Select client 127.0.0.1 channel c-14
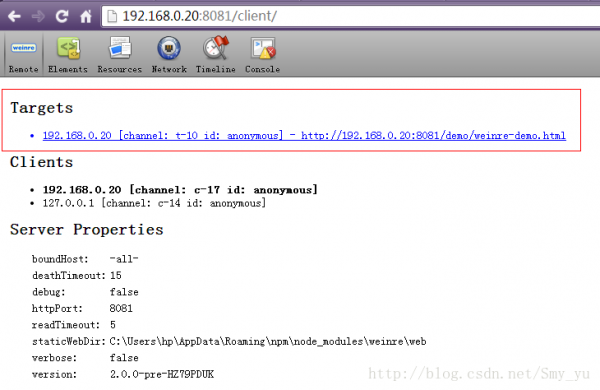This screenshot has width=600, height=390. tap(154, 203)
